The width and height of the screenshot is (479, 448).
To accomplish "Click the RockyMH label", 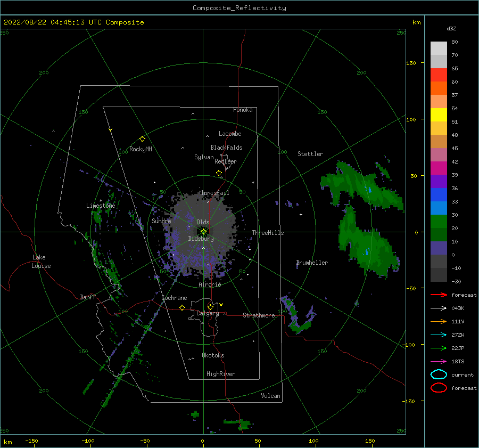I will pos(141,149).
